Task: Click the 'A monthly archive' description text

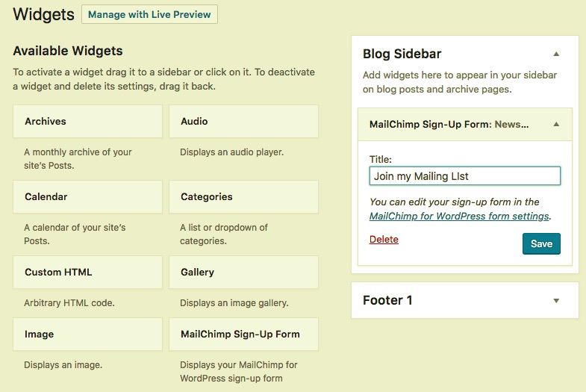Action: click(78, 159)
